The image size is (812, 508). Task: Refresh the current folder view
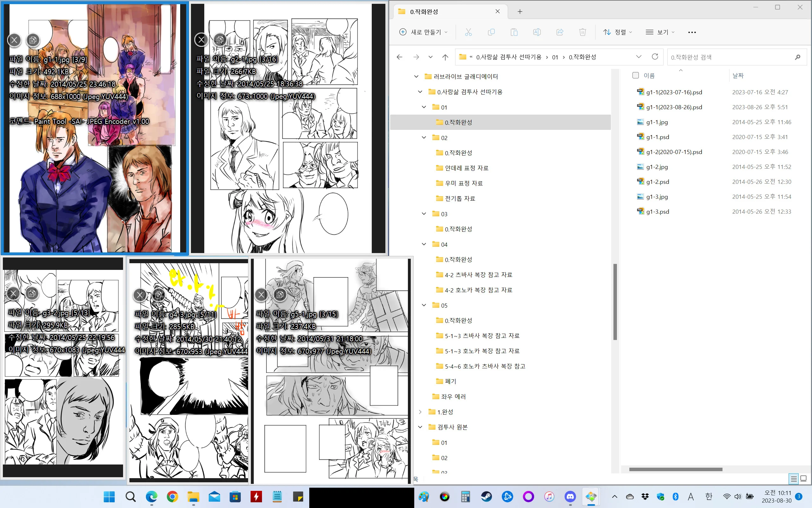click(655, 57)
